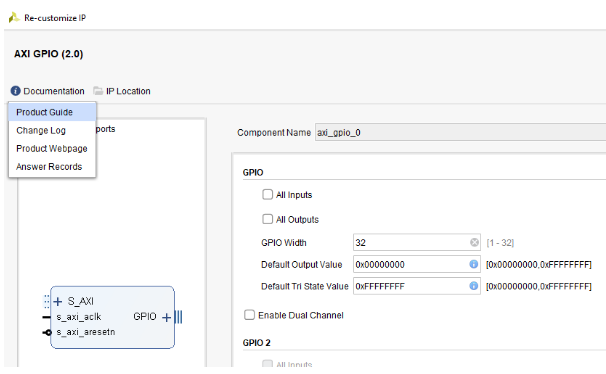Click the IP Location button
Viewport: 606px width, 374px height.
click(x=122, y=91)
